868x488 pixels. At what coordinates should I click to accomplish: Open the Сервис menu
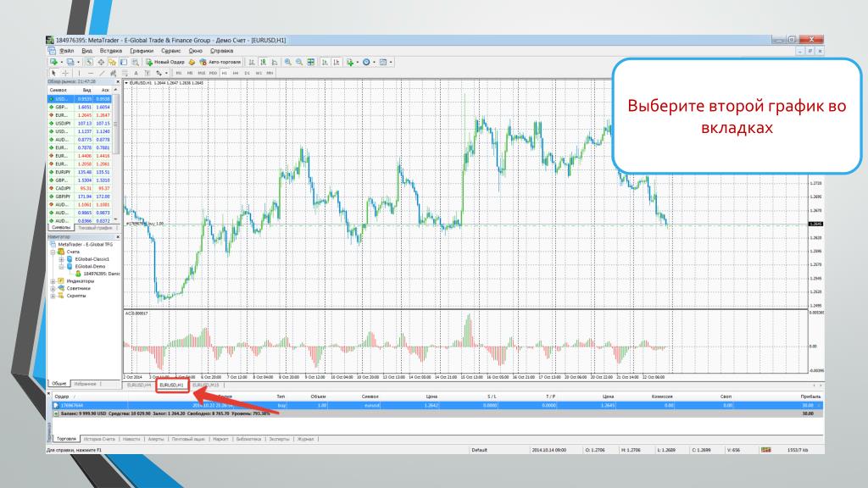[170, 51]
